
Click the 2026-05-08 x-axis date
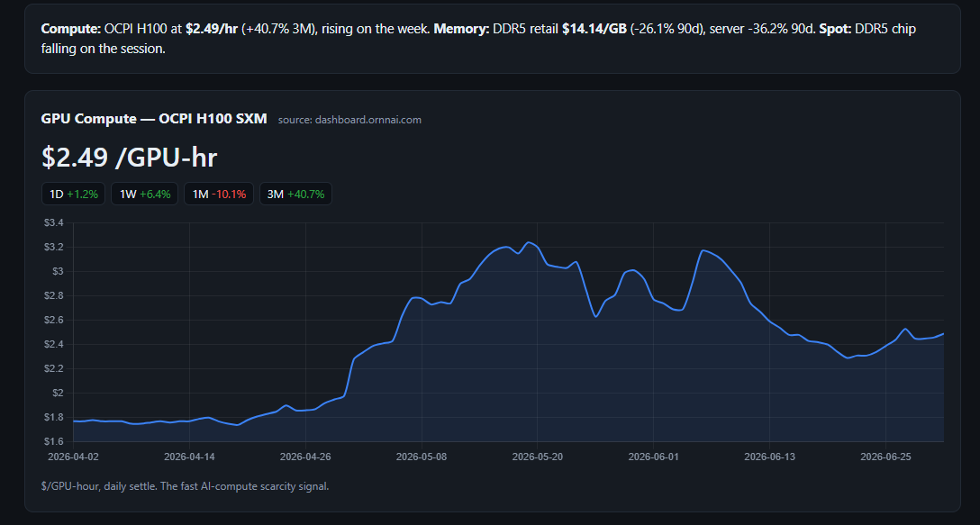pyautogui.click(x=422, y=457)
